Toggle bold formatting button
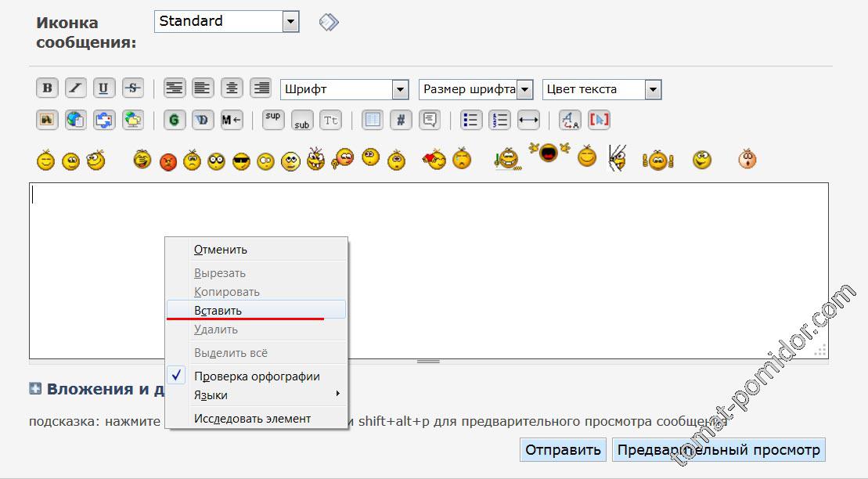The image size is (868, 479). [48, 88]
